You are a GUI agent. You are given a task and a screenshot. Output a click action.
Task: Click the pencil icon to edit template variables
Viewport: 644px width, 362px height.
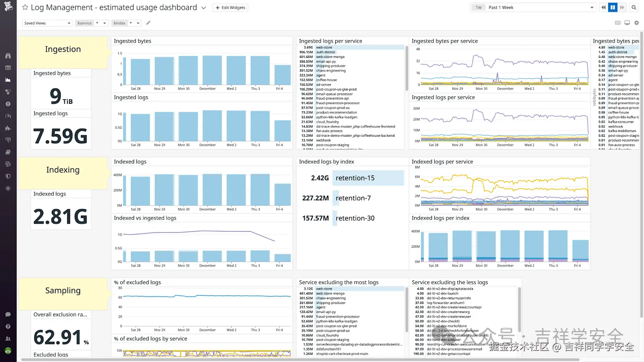click(x=148, y=23)
